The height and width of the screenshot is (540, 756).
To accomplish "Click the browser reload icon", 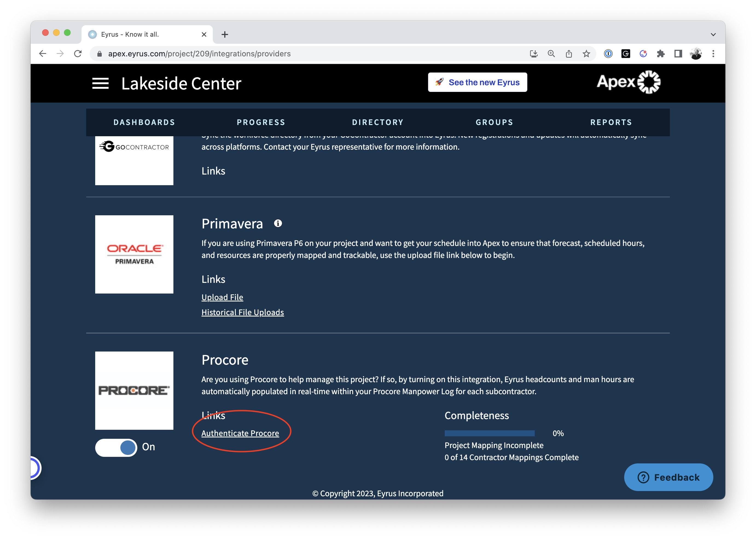I will tap(78, 54).
